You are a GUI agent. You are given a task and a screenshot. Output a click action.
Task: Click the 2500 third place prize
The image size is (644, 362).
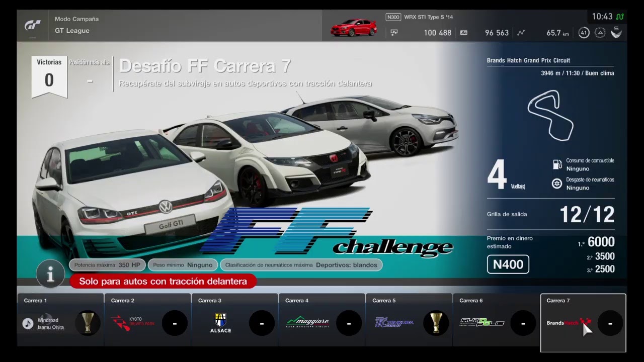605,269
